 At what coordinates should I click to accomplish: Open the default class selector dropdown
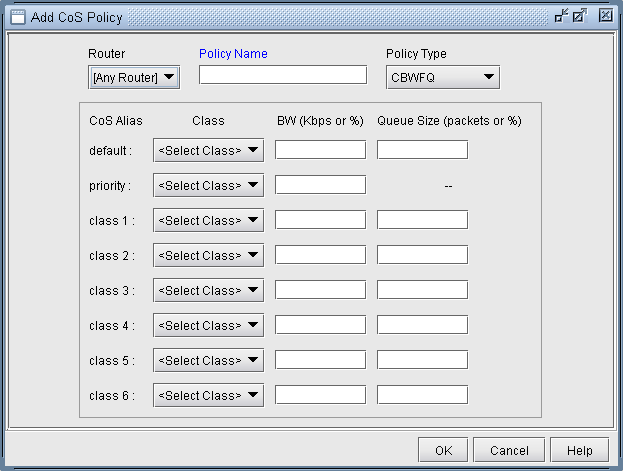tap(208, 150)
